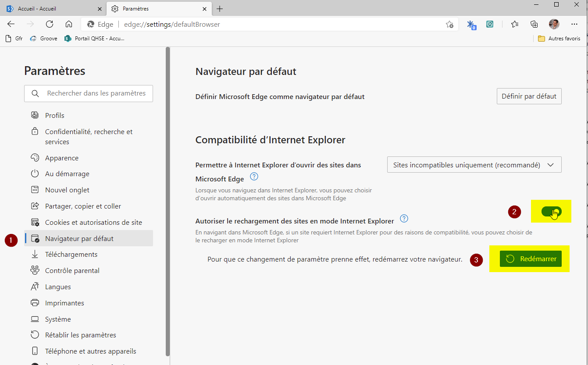This screenshot has height=365, width=588.
Task: Add this page to favorites star icon
Action: coord(449,25)
